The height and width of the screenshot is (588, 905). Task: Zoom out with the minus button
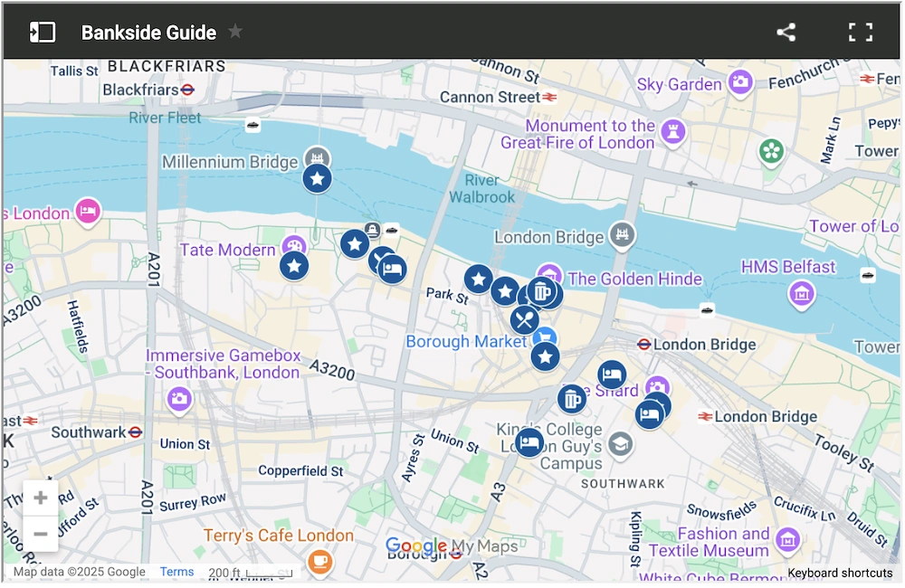[41, 534]
